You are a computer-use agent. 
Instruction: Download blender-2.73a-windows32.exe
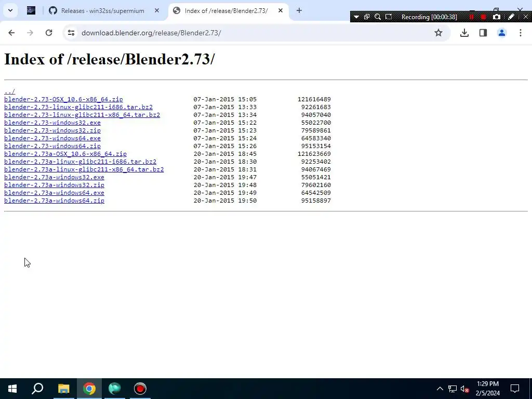54,178
